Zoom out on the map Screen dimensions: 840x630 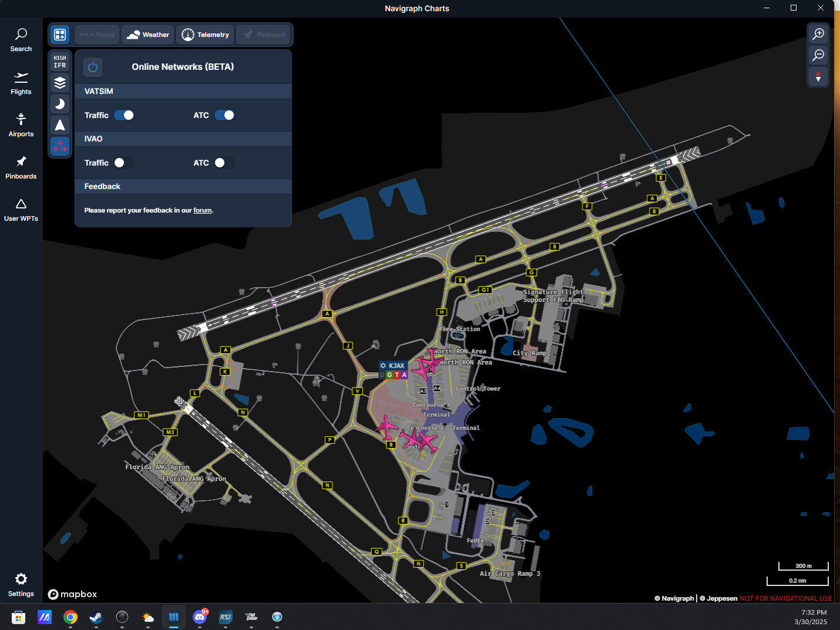(x=818, y=55)
